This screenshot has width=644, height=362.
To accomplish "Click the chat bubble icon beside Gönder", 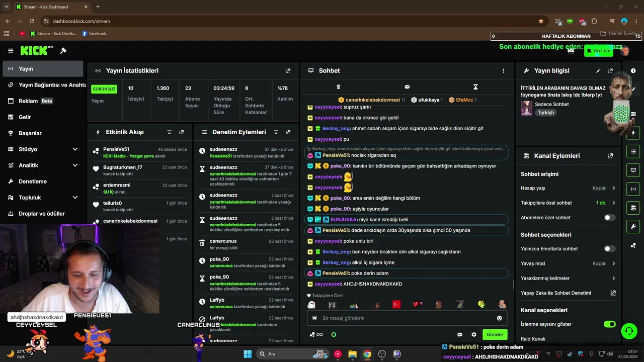I will pos(460,334).
